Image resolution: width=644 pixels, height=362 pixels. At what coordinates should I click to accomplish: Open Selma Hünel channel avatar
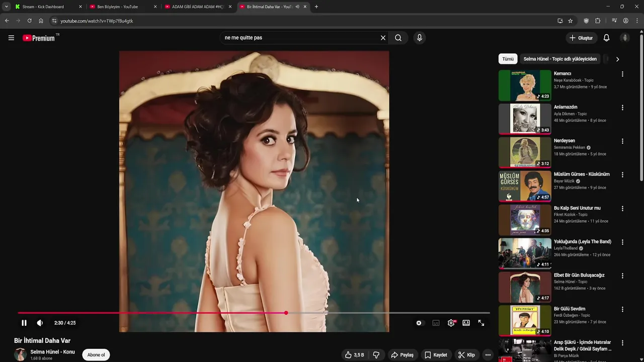click(20, 354)
